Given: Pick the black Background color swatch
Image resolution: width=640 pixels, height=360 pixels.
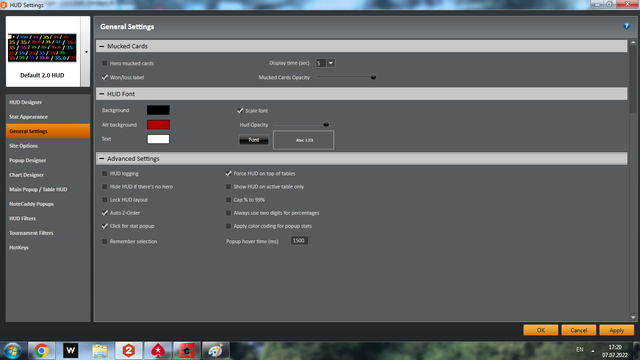Looking at the screenshot, I should click(158, 110).
